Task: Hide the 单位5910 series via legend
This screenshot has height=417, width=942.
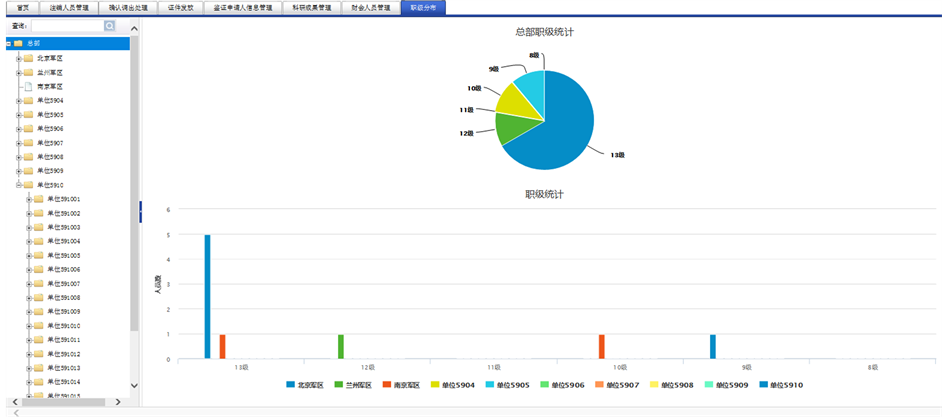Action: [x=777, y=385]
